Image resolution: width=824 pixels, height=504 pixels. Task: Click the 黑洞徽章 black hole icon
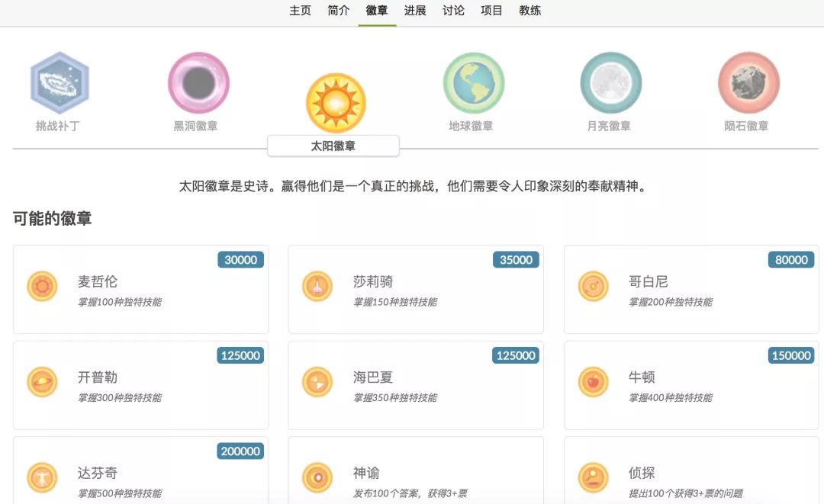click(198, 83)
